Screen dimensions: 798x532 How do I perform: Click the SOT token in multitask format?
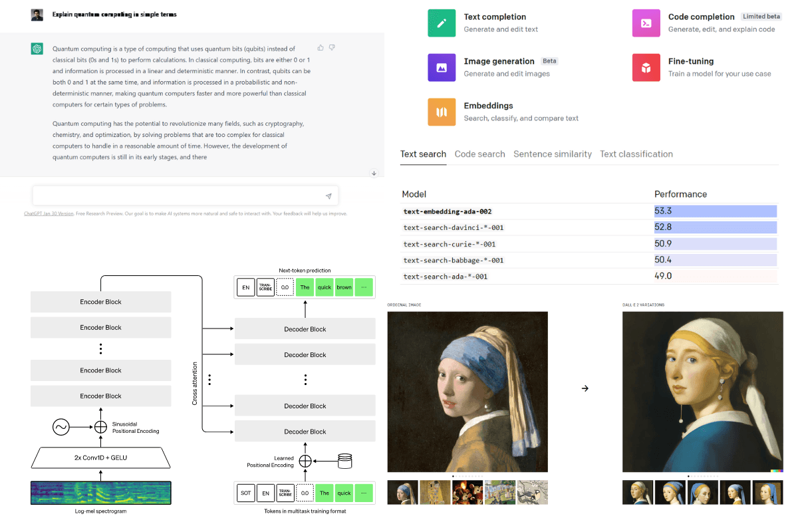pos(245,493)
